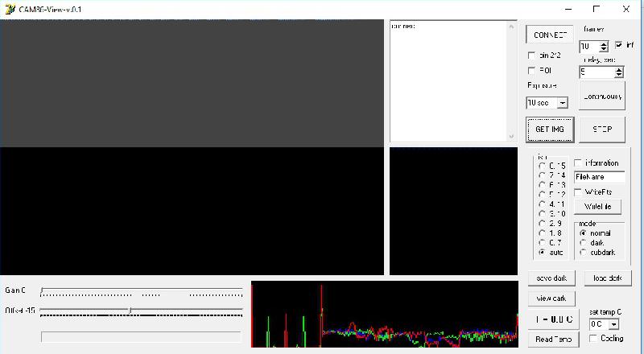
Task: Close the CAM86 View window
Action: [626, 9]
